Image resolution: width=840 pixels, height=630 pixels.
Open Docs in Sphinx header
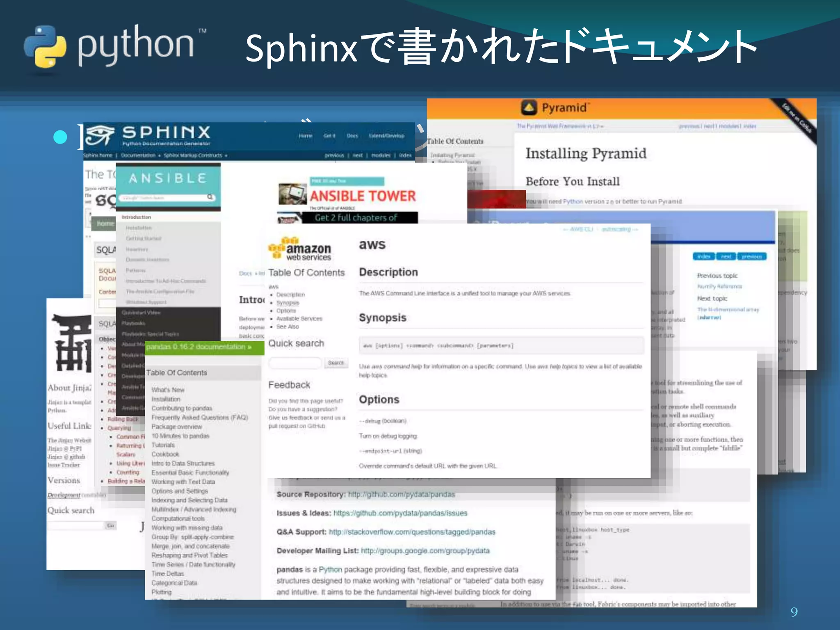pos(352,136)
